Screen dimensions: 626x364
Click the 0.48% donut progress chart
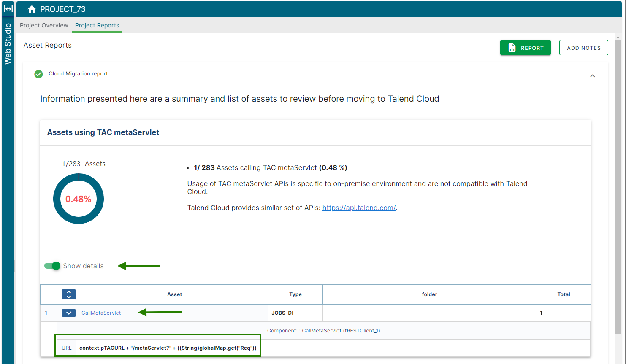pos(78,198)
